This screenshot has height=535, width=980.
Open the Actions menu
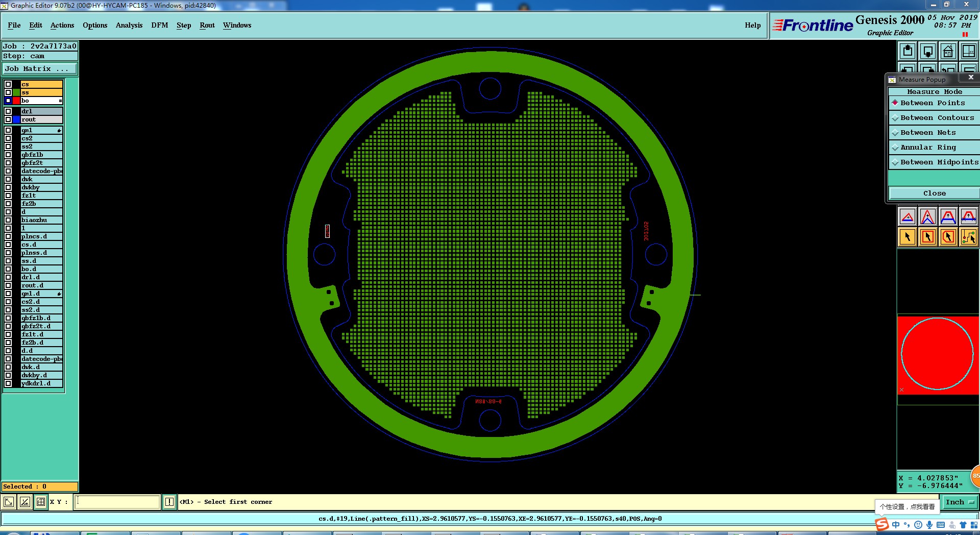point(62,25)
